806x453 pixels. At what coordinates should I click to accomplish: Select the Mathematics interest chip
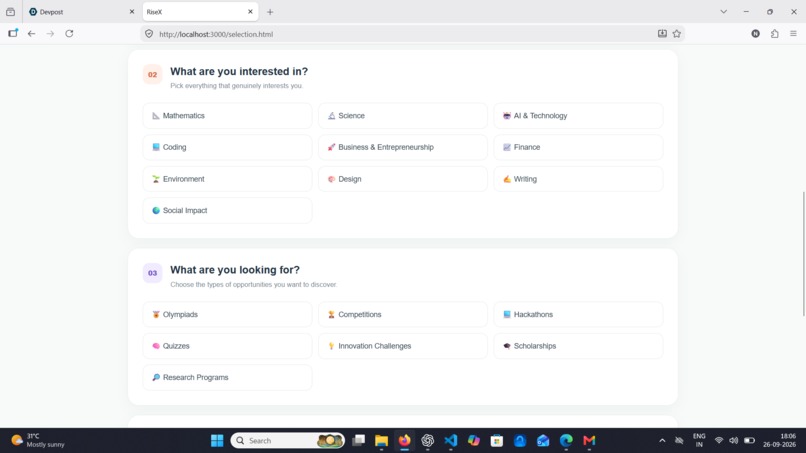coord(227,116)
